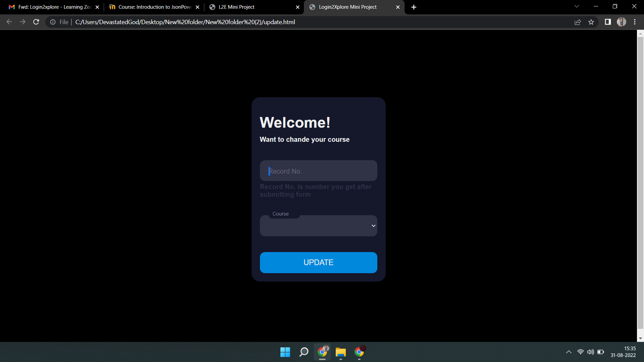Switch to the Gmail Fwd: Login2xplore tab
Screen dimensions: 644x362
[50, 7]
